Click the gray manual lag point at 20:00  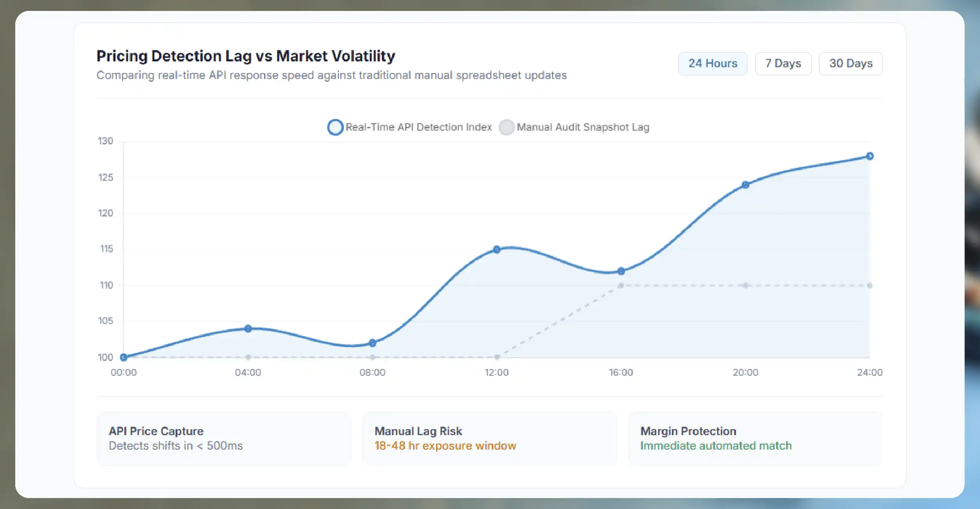745,285
